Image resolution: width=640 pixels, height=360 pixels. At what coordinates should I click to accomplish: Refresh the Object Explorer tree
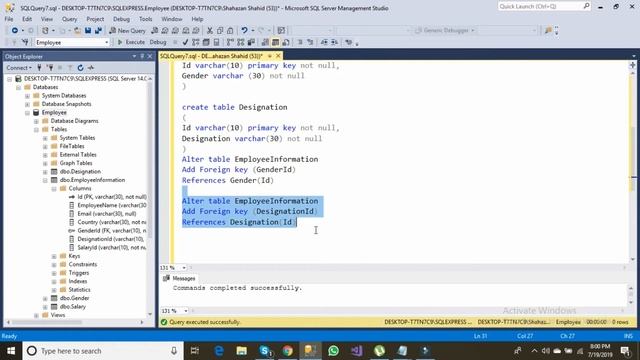coord(80,68)
